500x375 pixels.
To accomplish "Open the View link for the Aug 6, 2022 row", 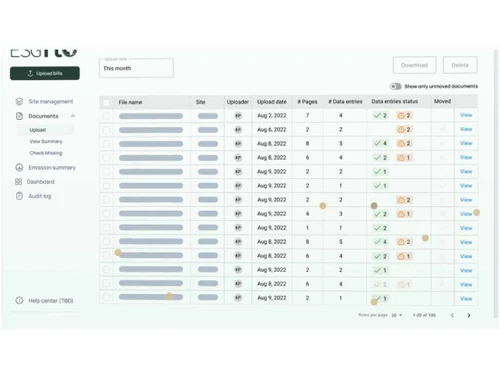I will tap(466, 129).
